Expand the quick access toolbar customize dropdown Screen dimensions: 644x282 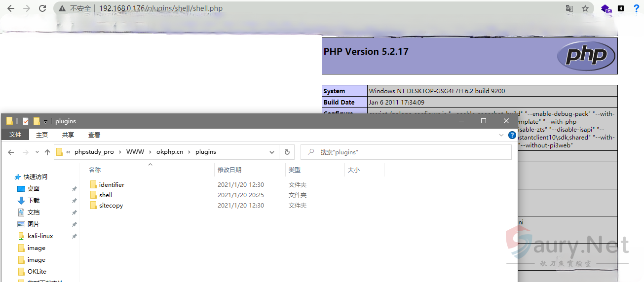tap(45, 121)
